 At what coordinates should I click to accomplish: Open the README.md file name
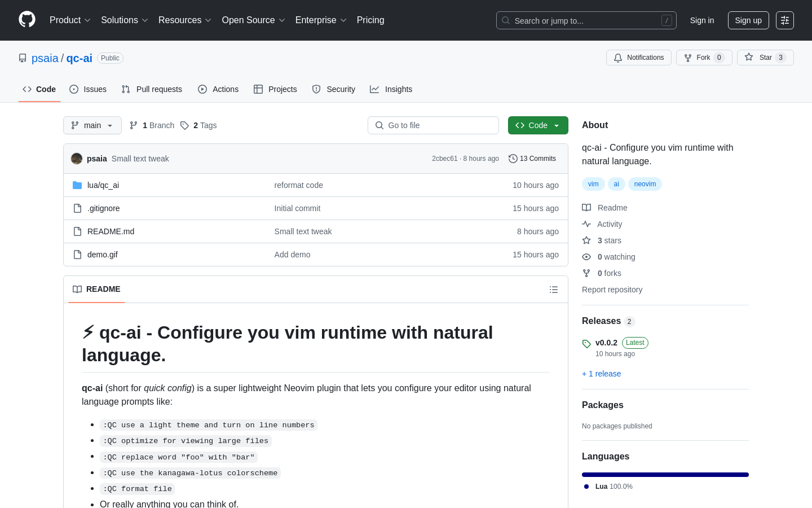click(111, 231)
